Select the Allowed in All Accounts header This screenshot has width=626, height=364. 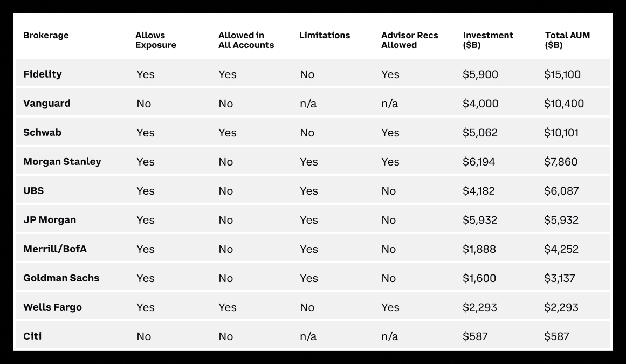tap(246, 40)
